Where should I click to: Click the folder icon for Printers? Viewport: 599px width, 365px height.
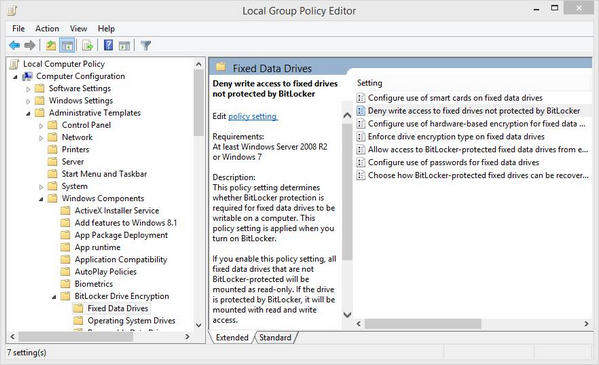pos(53,149)
